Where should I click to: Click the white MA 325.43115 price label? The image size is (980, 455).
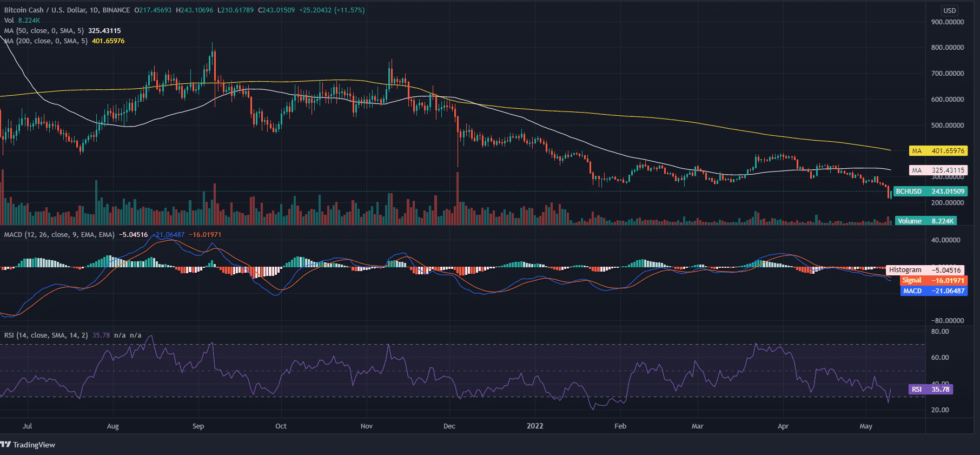(x=938, y=170)
